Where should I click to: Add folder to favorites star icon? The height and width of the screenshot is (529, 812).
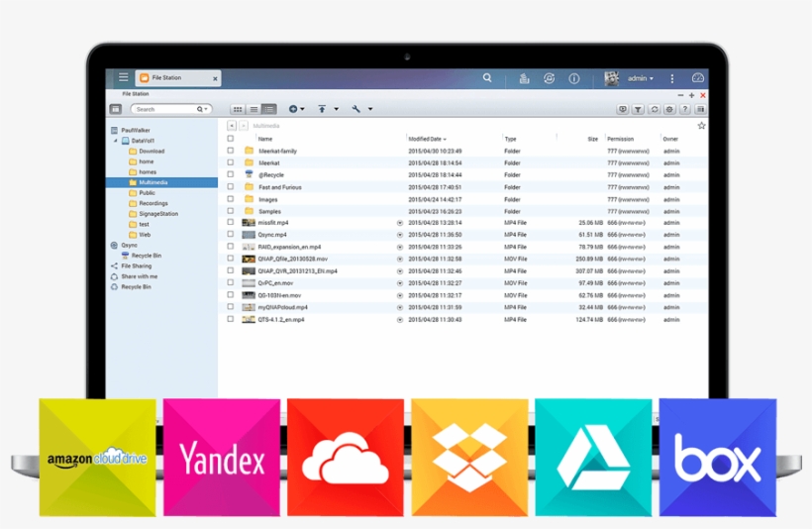tap(701, 126)
